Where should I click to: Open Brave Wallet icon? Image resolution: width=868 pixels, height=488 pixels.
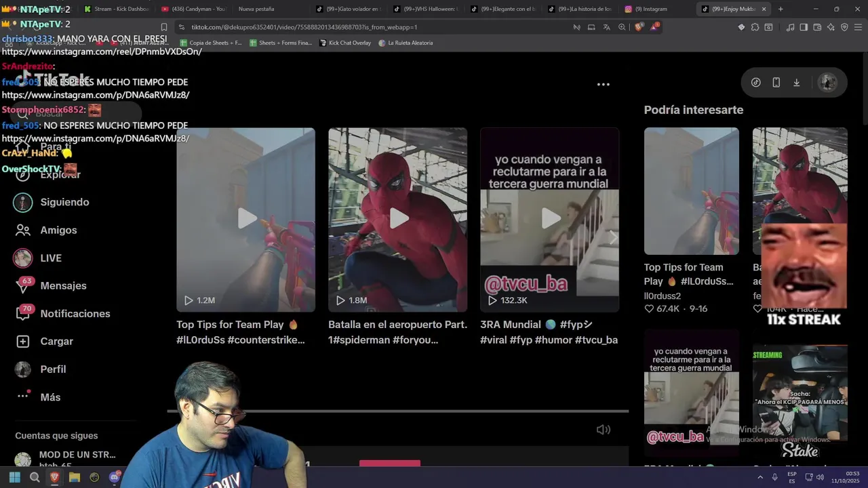[817, 27]
